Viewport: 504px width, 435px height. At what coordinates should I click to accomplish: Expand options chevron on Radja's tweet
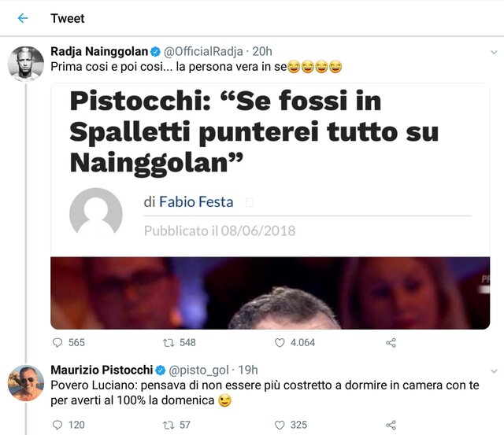pos(494,52)
